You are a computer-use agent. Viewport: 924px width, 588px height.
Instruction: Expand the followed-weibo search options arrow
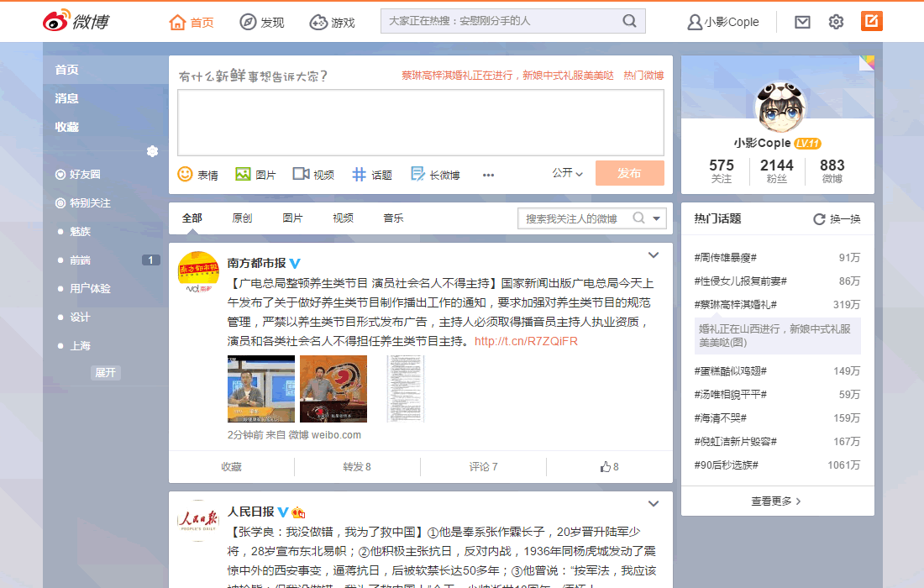pyautogui.click(x=657, y=218)
